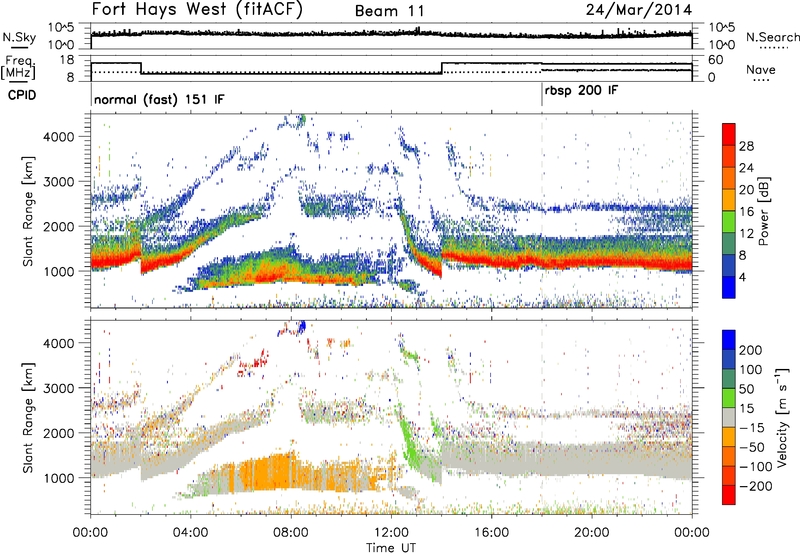
Task: Click the red bottom of Velocity colorbar
Action: pyautogui.click(x=729, y=495)
